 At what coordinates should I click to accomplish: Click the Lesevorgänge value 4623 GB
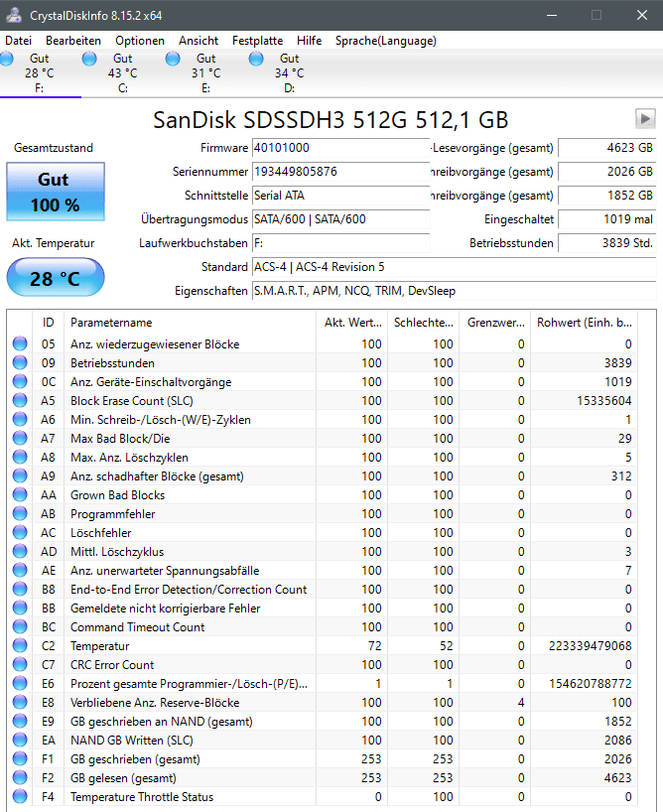tap(607, 148)
